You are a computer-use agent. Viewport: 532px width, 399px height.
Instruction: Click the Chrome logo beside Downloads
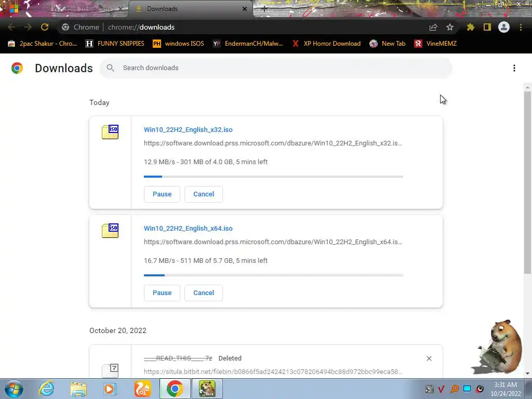point(17,68)
